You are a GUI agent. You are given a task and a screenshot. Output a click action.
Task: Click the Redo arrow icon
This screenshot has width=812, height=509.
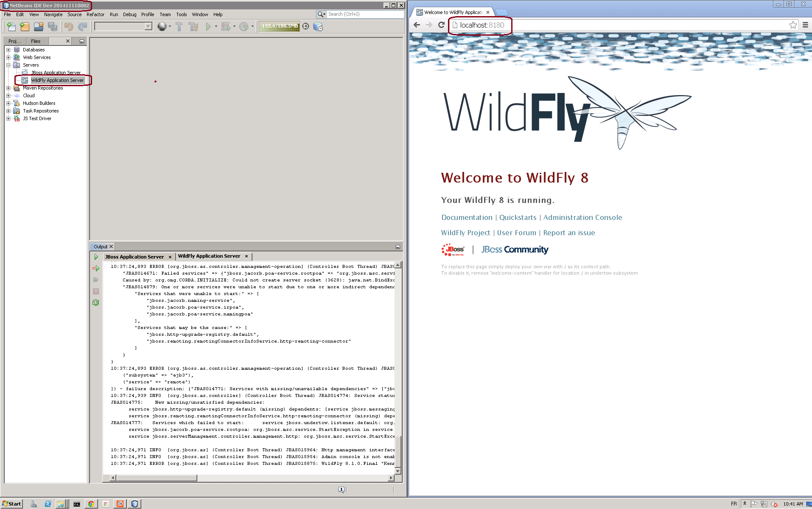[83, 27]
